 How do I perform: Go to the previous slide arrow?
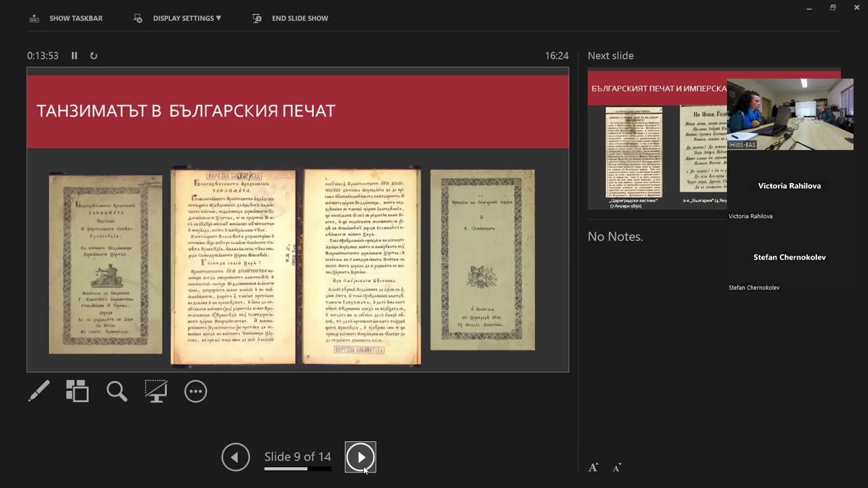pyautogui.click(x=235, y=457)
